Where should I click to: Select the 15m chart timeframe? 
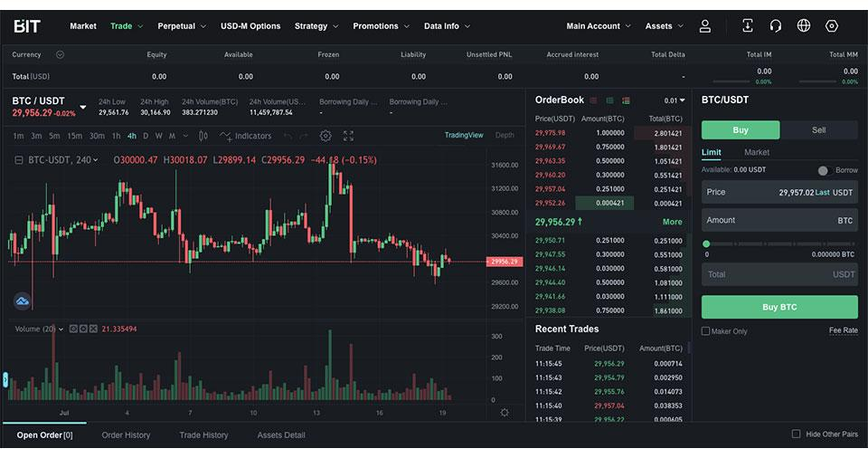[x=75, y=136]
